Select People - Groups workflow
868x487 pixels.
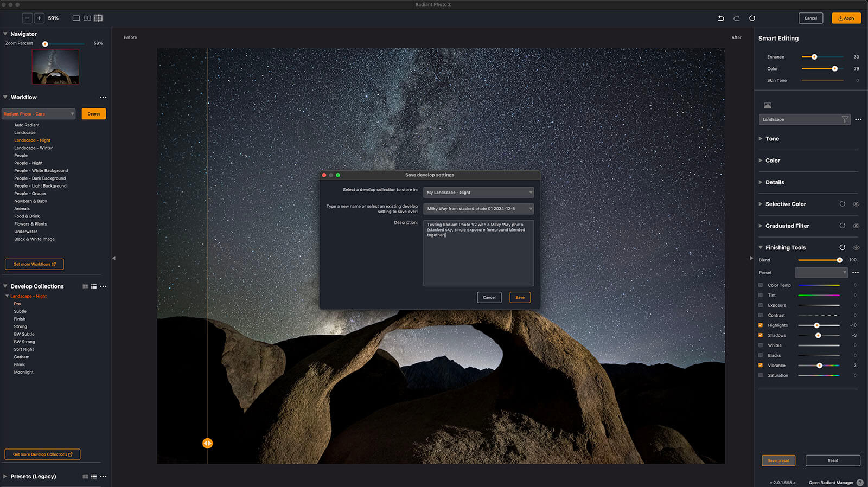click(x=30, y=194)
